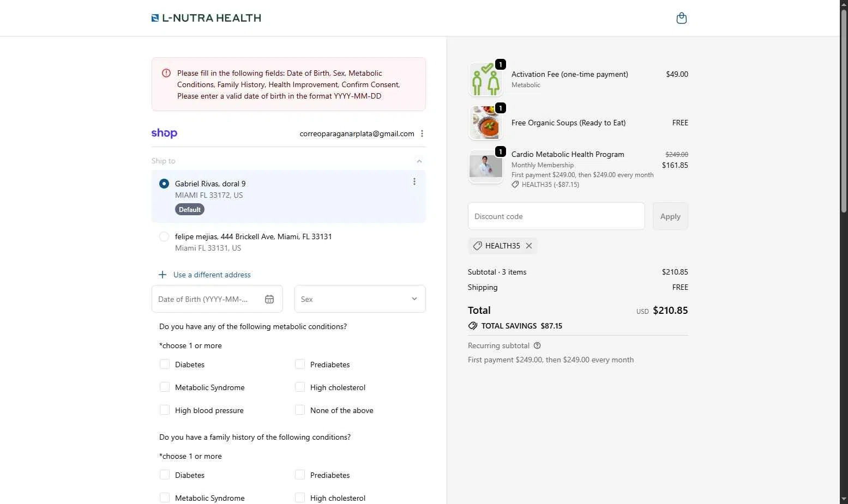Click the $49.00 Activation Fee price
The width and height of the screenshot is (848, 504).
677,74
